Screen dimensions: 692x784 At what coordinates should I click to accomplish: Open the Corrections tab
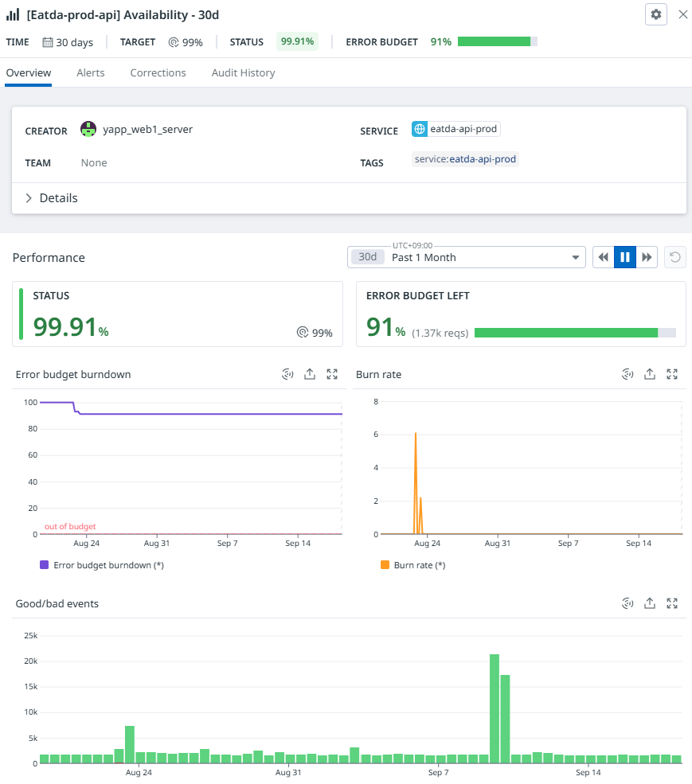pos(158,73)
